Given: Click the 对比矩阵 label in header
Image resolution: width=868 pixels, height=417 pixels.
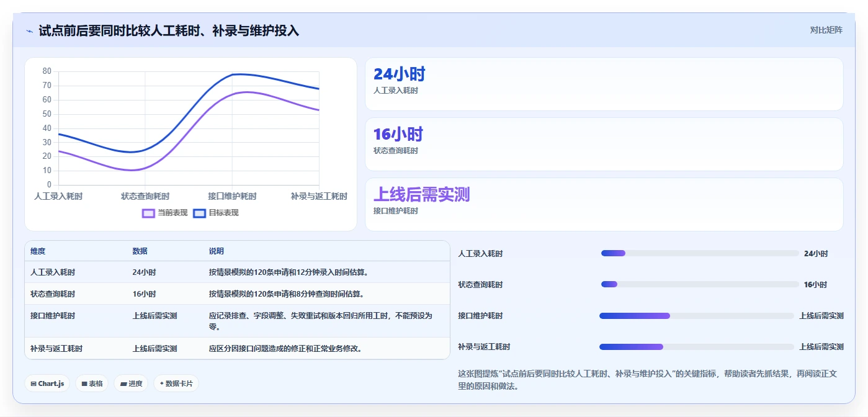Looking at the screenshot, I should click(x=826, y=30).
